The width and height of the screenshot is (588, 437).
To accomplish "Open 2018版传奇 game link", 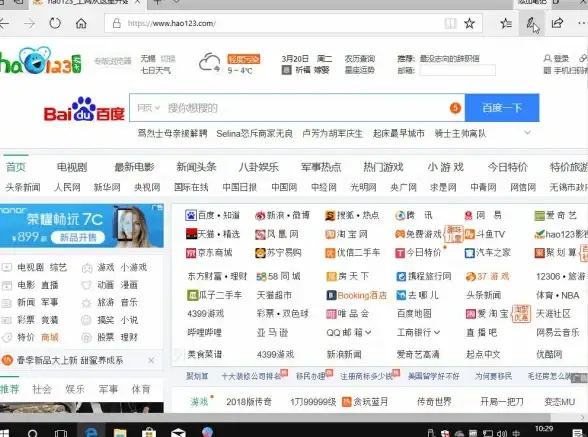I will coord(249,402).
